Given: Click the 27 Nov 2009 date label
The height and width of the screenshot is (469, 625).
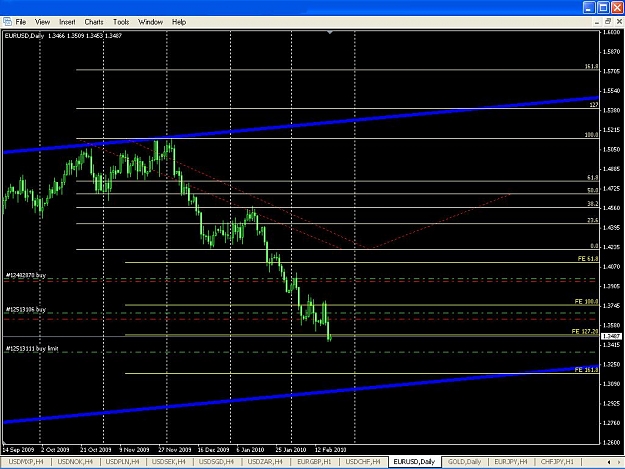Looking at the screenshot, I should [175, 450].
